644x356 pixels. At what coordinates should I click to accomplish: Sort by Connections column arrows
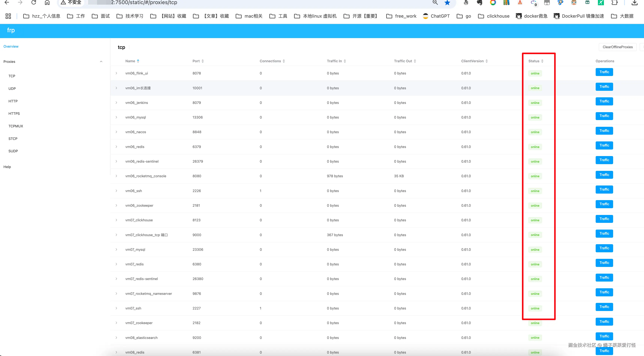283,61
